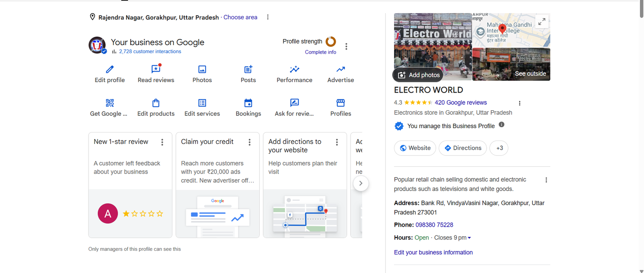Click the ELECTRO WORLD business title

coord(428,90)
